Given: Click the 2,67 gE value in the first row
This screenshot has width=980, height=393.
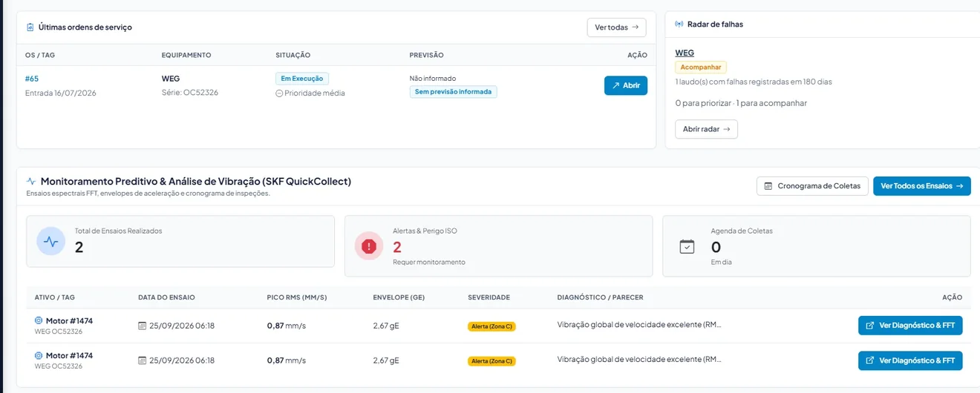Looking at the screenshot, I should [386, 326].
